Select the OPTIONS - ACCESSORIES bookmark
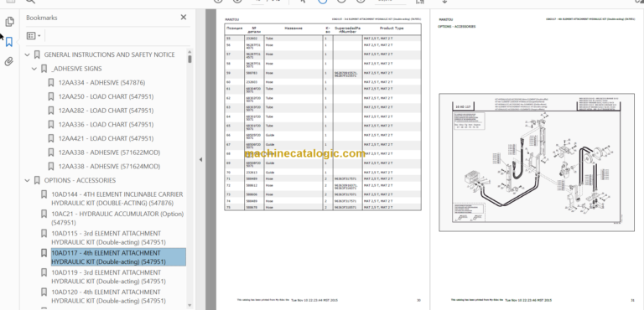 [80, 180]
